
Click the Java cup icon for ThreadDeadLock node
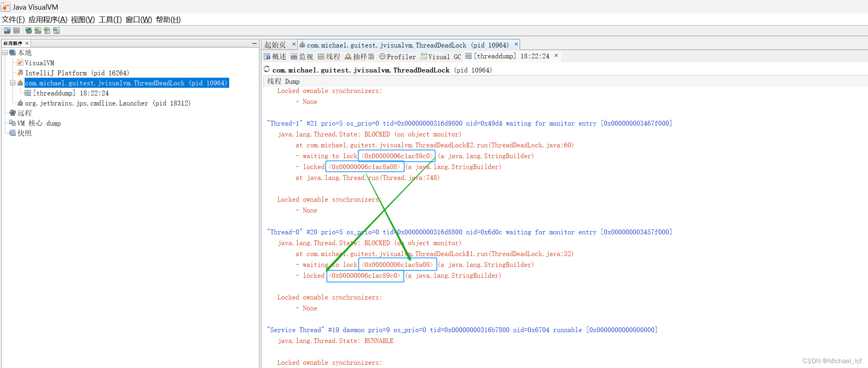click(20, 83)
